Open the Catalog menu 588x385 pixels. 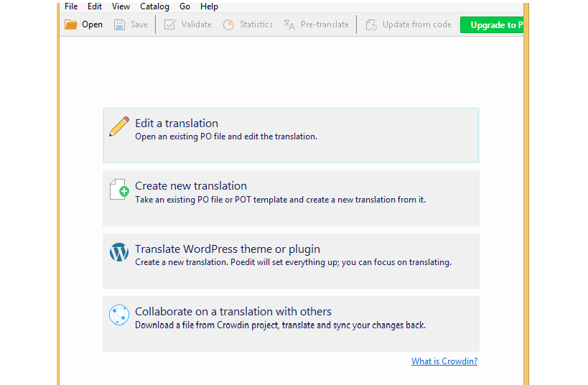[154, 6]
